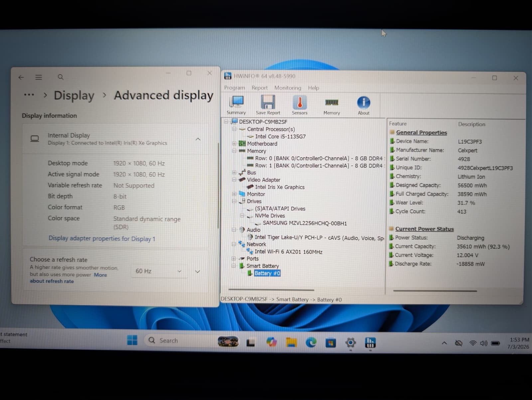The image size is (532, 400).
Task: Show hidden system tray icons
Action: pos(444,343)
